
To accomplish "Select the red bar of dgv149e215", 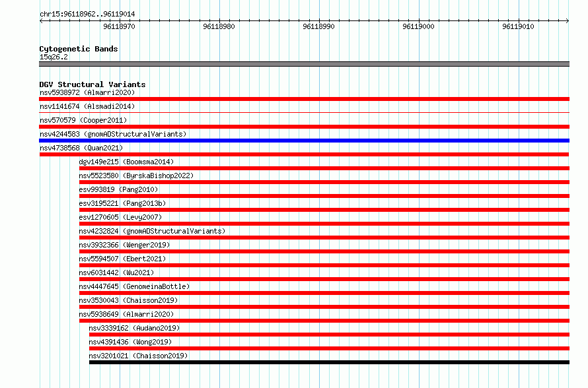I will (x=324, y=168).
